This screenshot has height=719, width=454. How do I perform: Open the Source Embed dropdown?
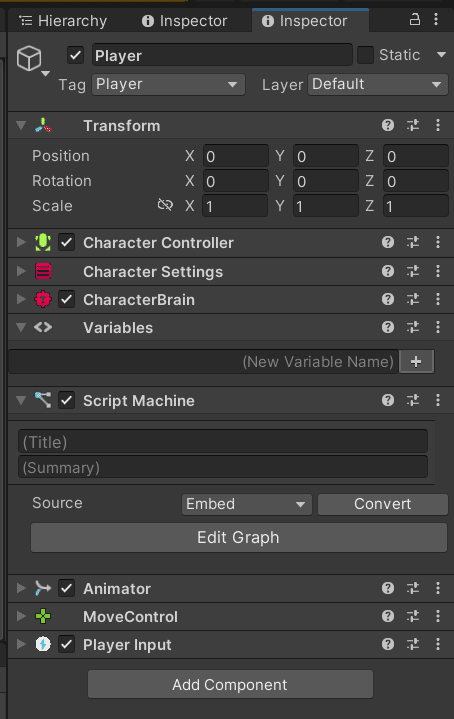[x=247, y=504]
